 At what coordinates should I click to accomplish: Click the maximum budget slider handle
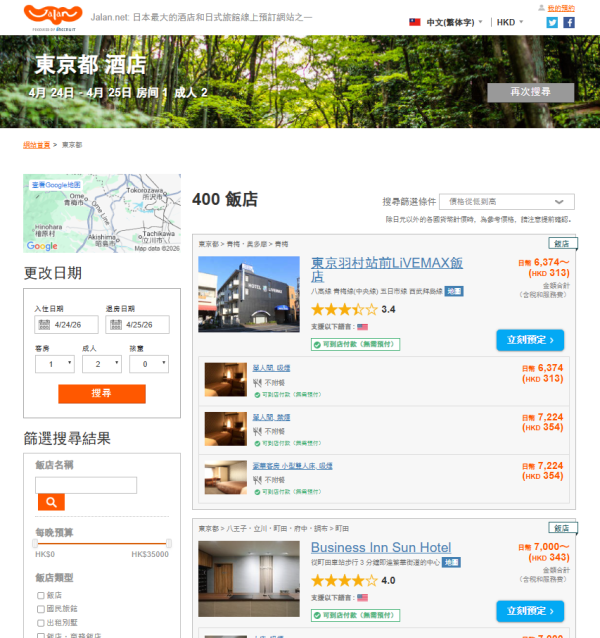click(x=169, y=543)
